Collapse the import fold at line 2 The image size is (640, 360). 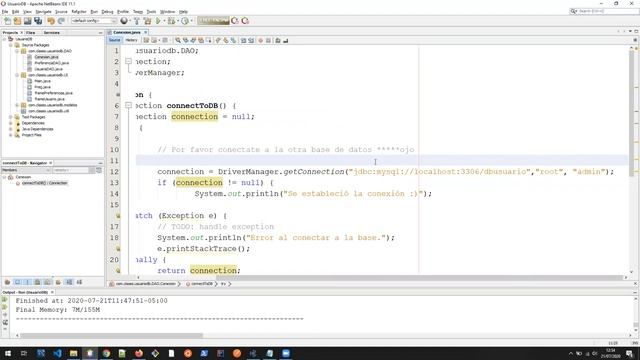coord(128,61)
